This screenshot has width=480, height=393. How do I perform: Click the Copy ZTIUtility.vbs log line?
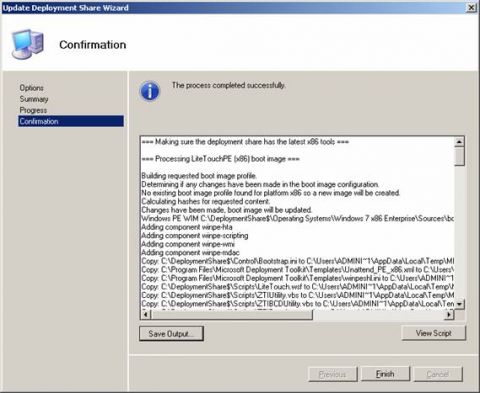298,295
